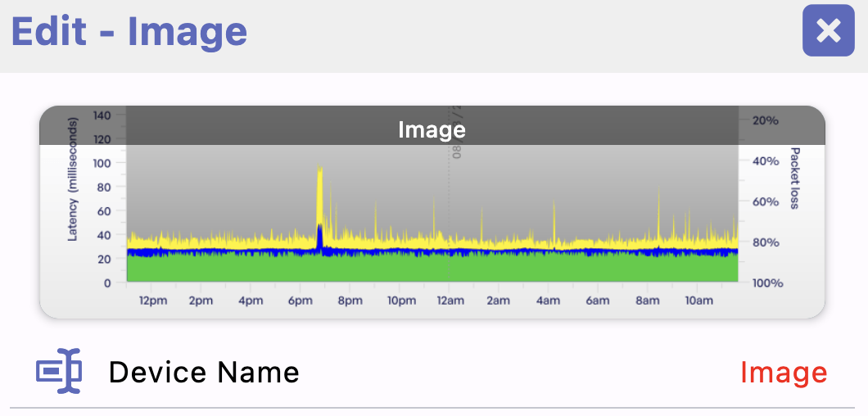Click the 12pm label on time axis
The width and height of the screenshot is (868, 416).
(152, 301)
